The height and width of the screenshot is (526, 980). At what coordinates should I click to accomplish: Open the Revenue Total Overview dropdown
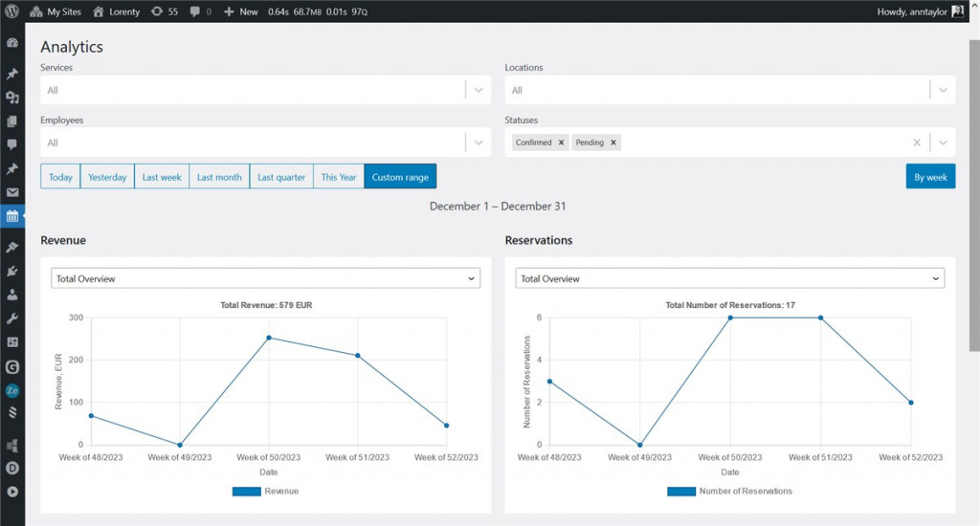coord(265,278)
